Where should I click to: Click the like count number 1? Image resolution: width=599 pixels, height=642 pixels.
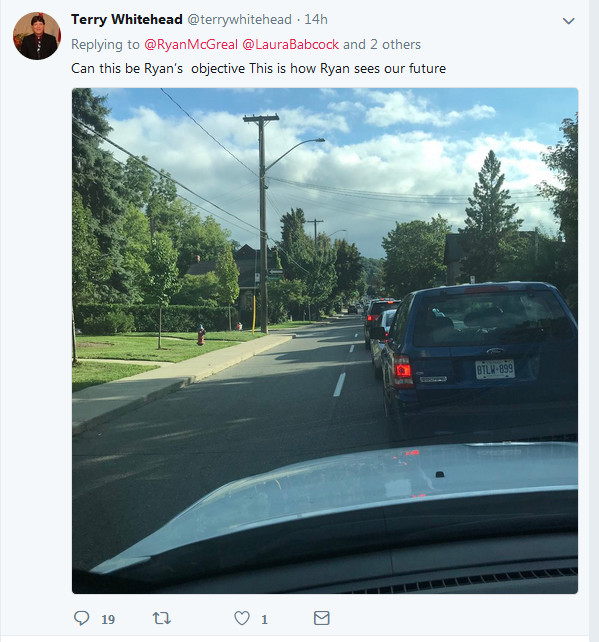264,619
